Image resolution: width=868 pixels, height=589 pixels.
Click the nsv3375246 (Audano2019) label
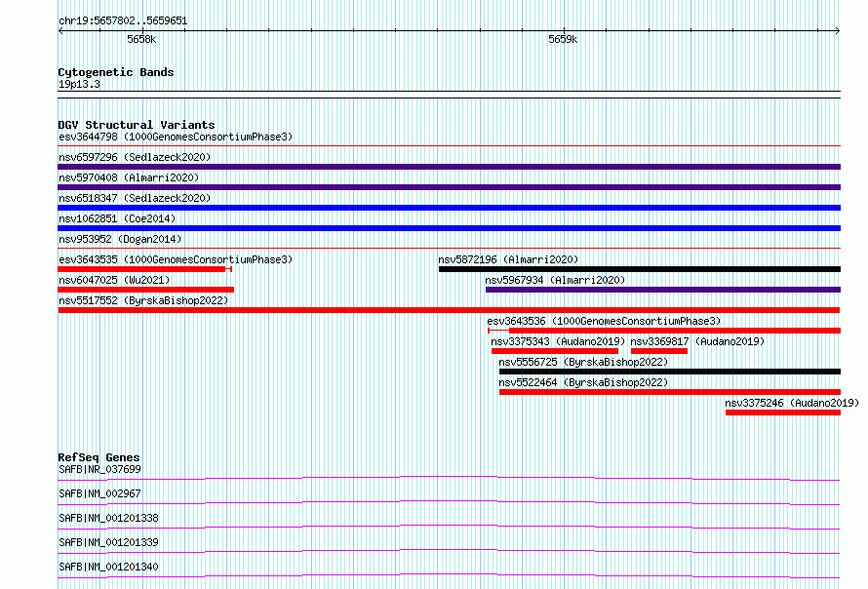(792, 403)
